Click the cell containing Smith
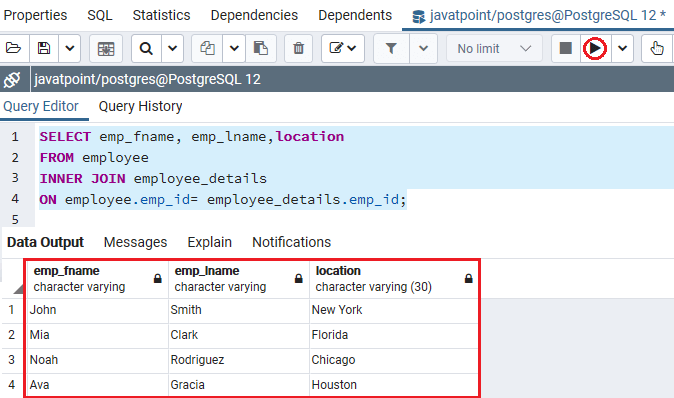This screenshot has width=674, height=398. 239,310
